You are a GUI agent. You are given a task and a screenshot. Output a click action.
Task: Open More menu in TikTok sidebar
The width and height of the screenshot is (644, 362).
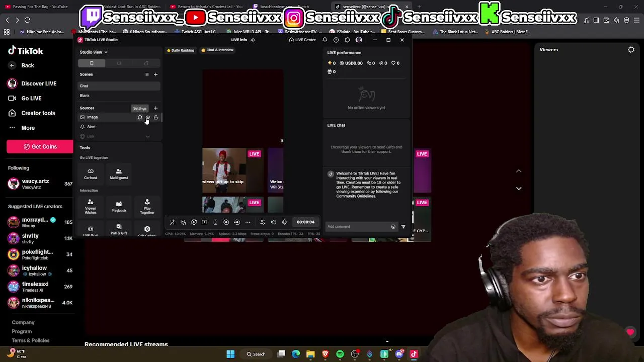coord(21,128)
